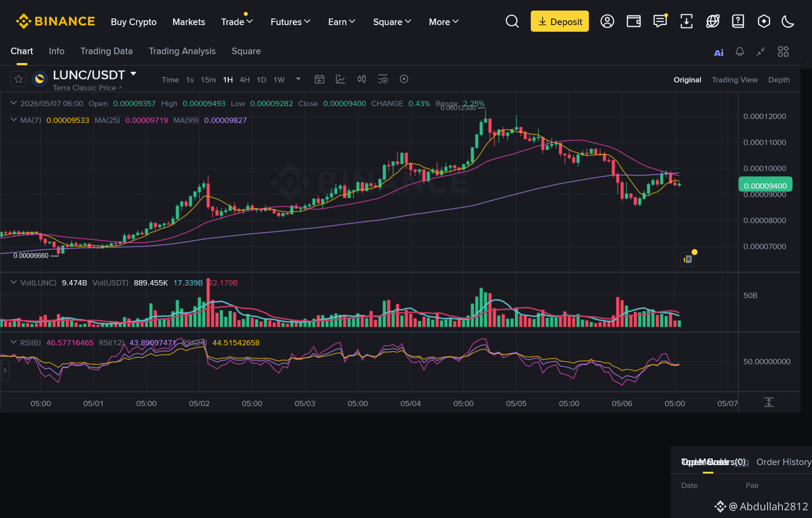
Task: Open the wallet icon in header
Action: click(x=634, y=21)
